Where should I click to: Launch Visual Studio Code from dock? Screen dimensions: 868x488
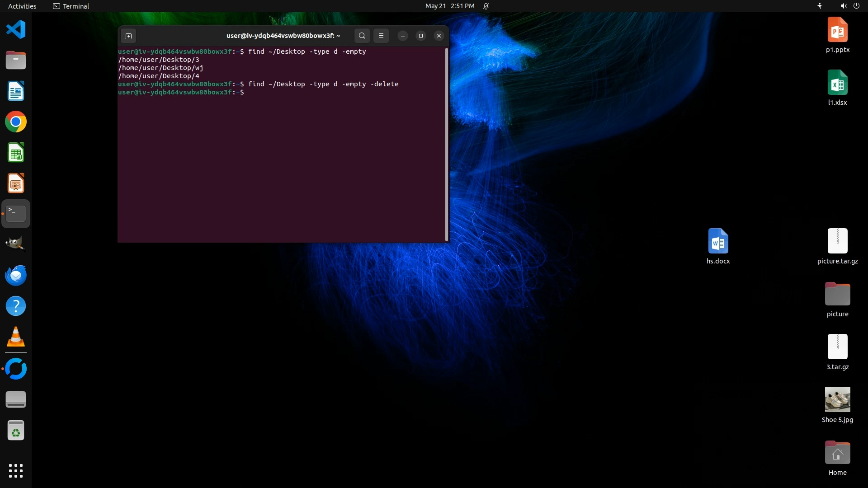[16, 30]
